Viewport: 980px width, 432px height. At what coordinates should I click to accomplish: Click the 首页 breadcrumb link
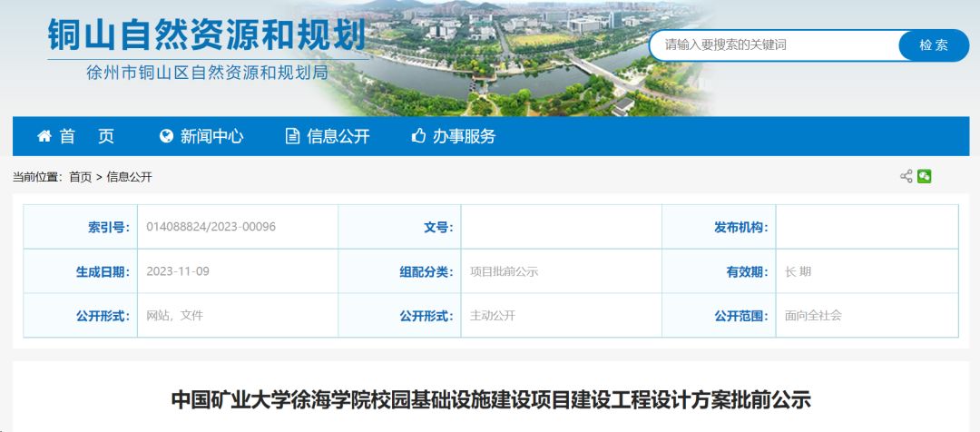tap(80, 177)
